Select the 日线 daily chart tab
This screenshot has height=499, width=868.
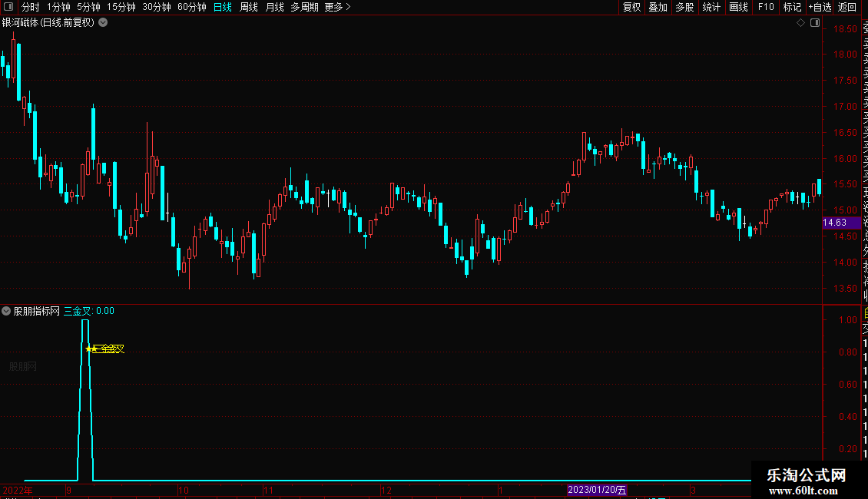point(223,7)
